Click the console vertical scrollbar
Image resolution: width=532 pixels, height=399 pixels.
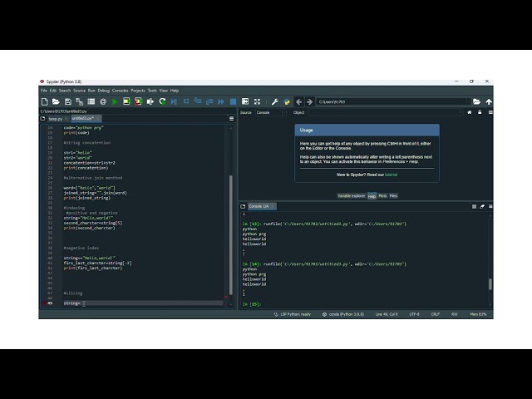pos(490,284)
